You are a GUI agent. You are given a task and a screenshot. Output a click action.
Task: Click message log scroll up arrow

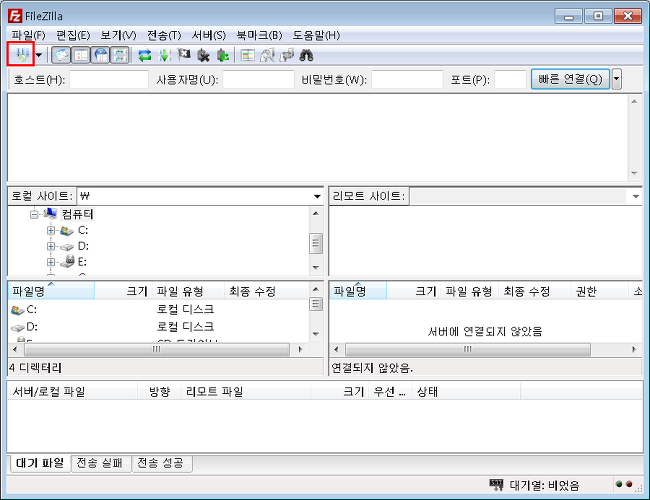[x=634, y=101]
